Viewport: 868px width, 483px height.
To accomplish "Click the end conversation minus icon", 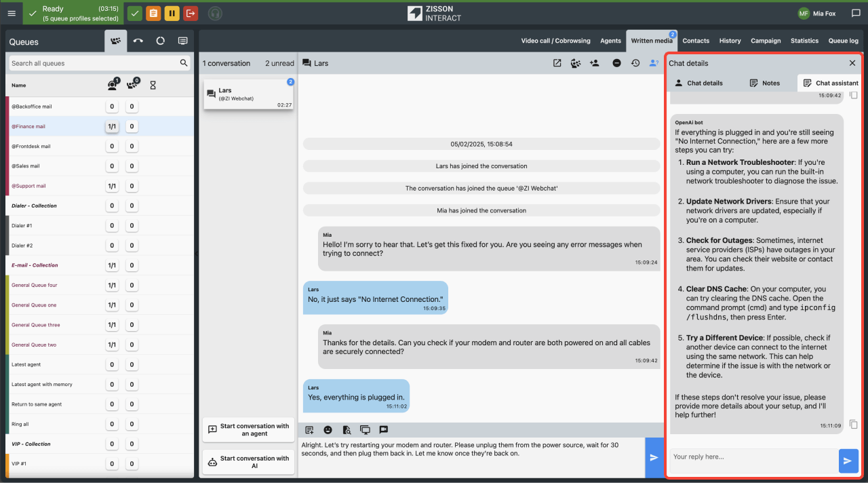I will click(616, 63).
